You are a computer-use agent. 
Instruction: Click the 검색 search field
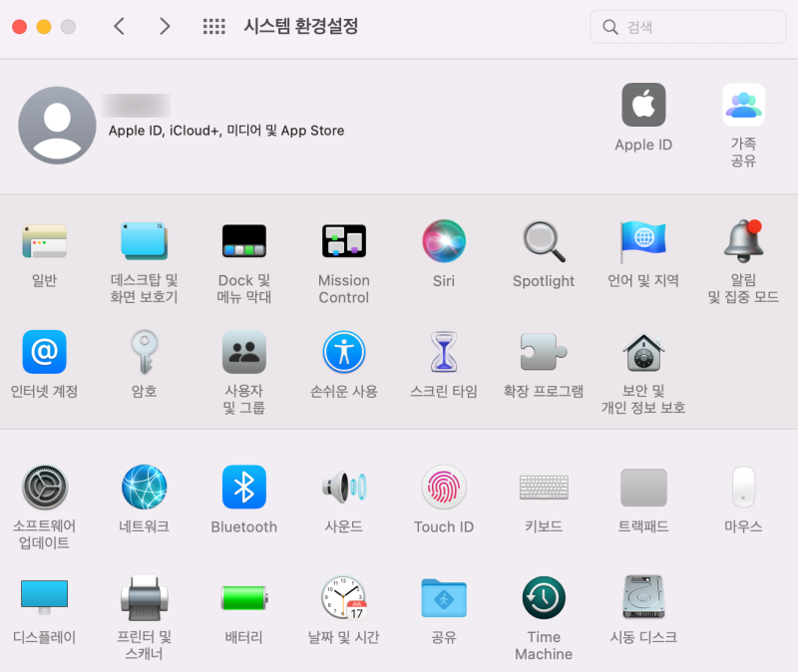(694, 27)
